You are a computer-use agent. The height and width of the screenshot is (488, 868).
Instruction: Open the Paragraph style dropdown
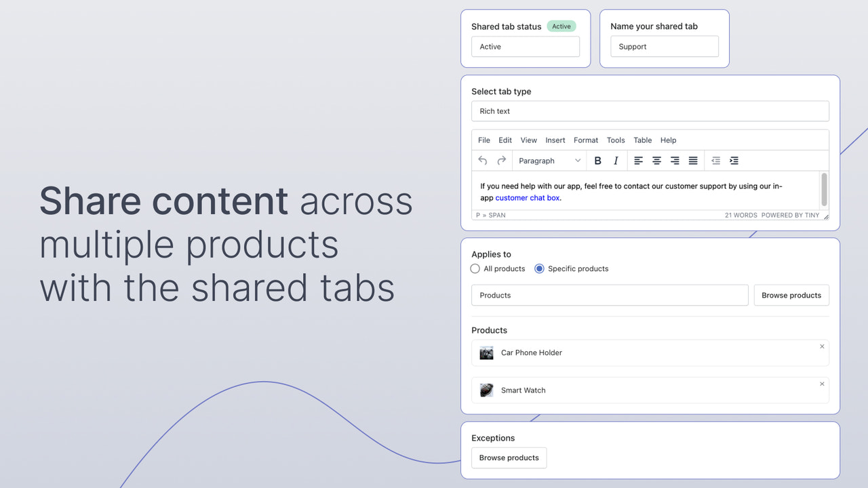pos(549,161)
